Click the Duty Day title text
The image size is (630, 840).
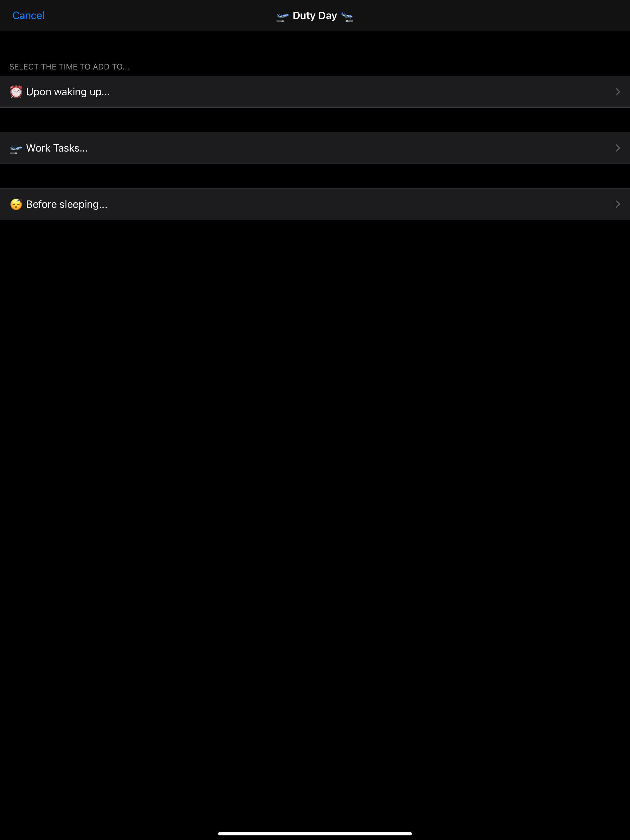pyautogui.click(x=315, y=16)
